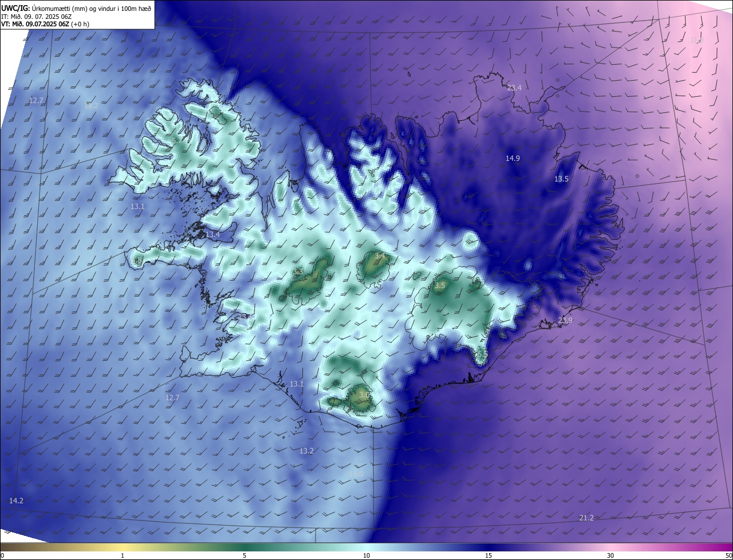
Task: Click the 11.0 value label over the sea
Action: [x=356, y=474]
